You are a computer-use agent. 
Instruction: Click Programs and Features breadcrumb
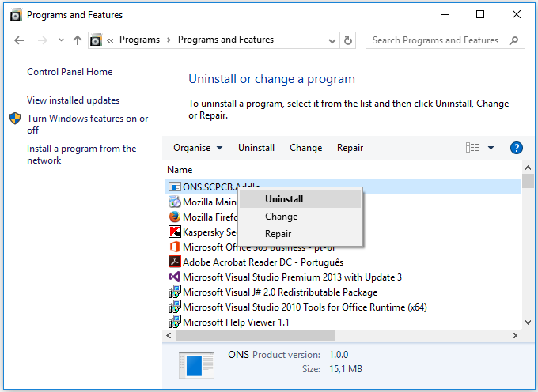tap(225, 40)
